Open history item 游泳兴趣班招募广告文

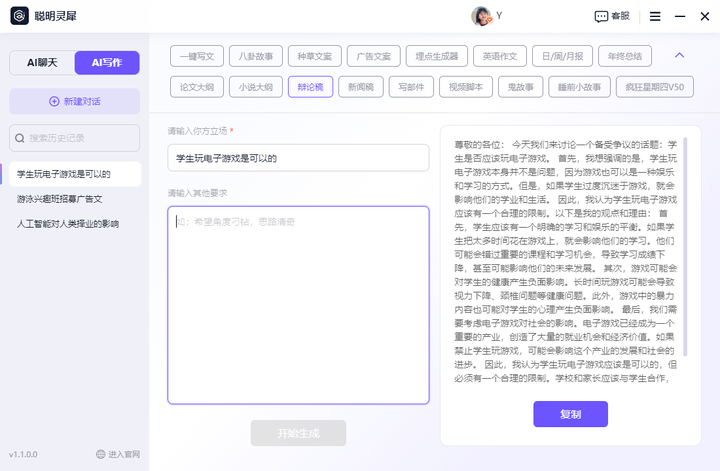(60, 199)
